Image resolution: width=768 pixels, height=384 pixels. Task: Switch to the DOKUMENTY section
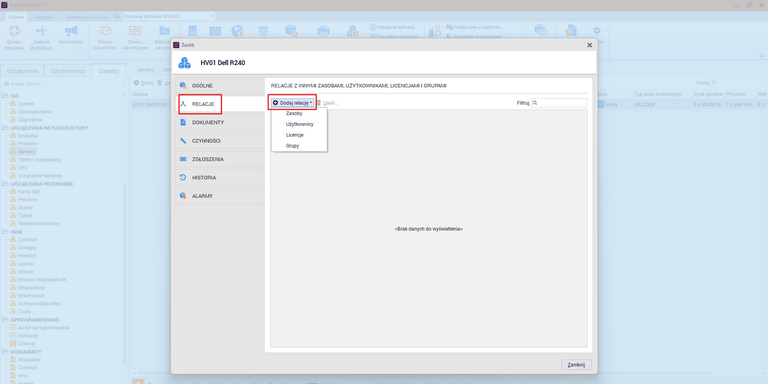220,122
